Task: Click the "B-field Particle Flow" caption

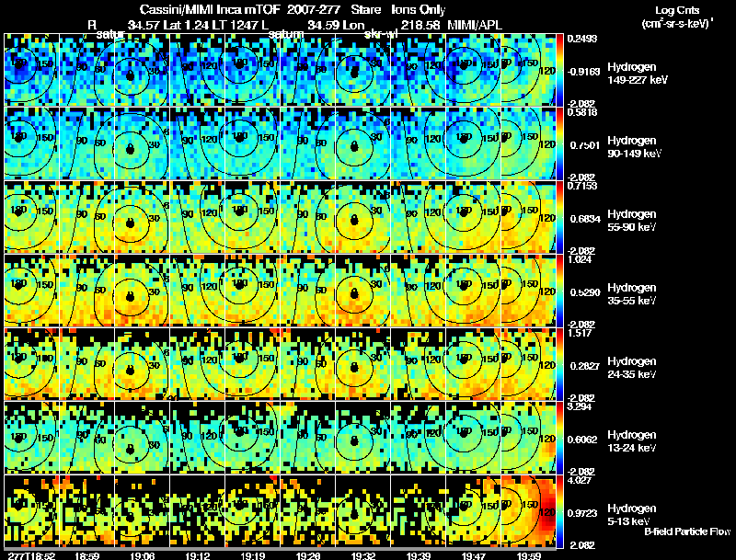Action: coord(687,531)
